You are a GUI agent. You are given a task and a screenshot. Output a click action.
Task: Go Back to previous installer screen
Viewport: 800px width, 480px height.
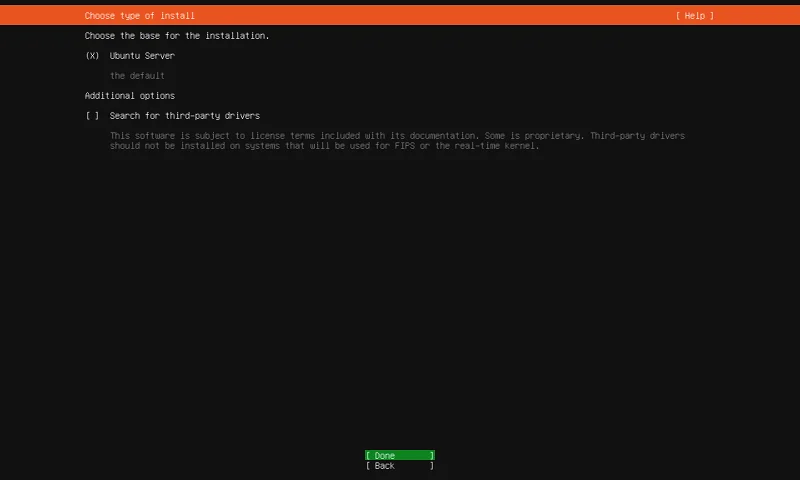pos(399,466)
